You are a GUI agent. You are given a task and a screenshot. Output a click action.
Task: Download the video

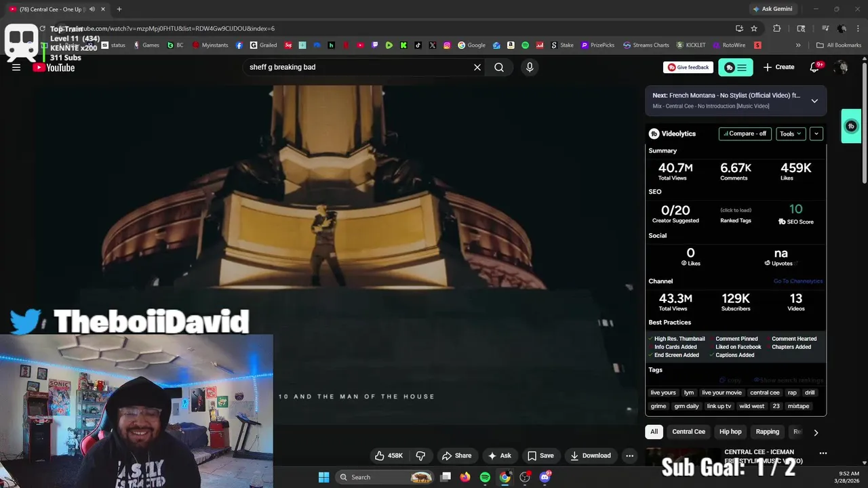591,455
